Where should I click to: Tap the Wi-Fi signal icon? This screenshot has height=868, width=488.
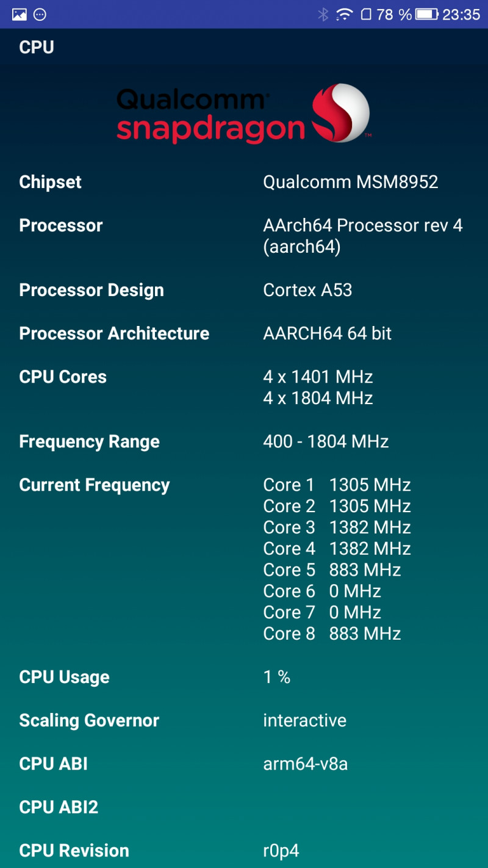pos(345,13)
